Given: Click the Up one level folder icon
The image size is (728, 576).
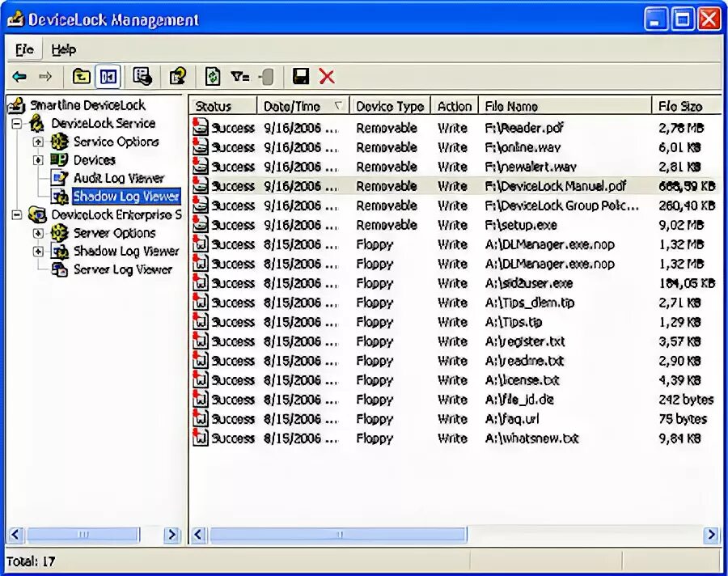Looking at the screenshot, I should [x=81, y=76].
